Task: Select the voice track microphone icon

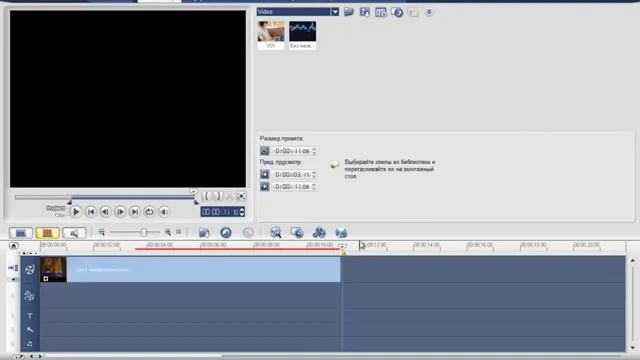Action: (x=30, y=329)
